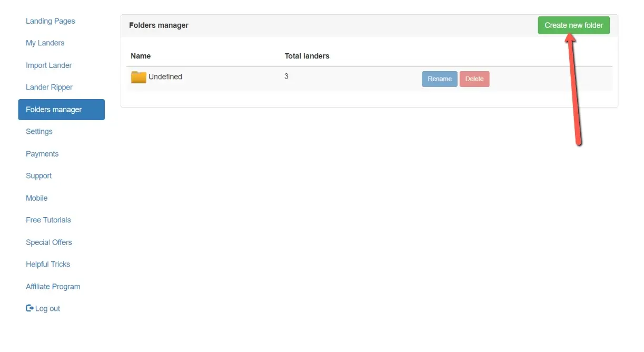
Task: Open Special Offers link
Action: [x=48, y=242]
